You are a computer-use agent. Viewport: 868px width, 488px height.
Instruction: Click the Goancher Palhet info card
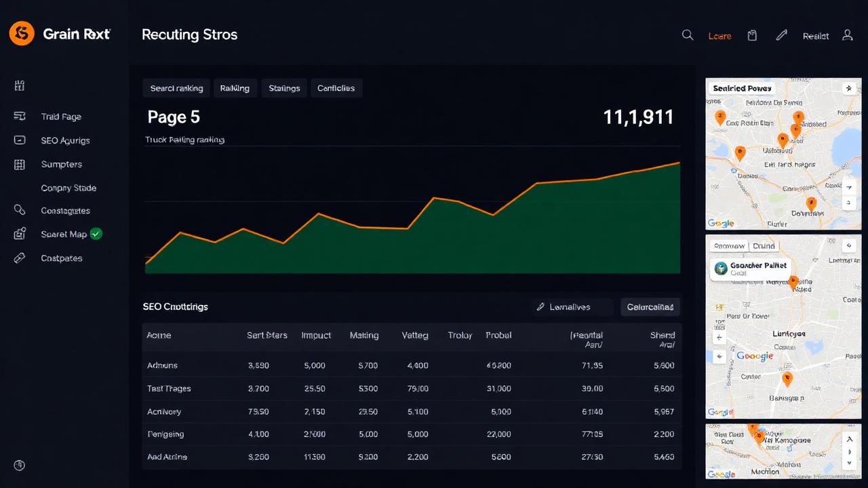pyautogui.click(x=751, y=268)
